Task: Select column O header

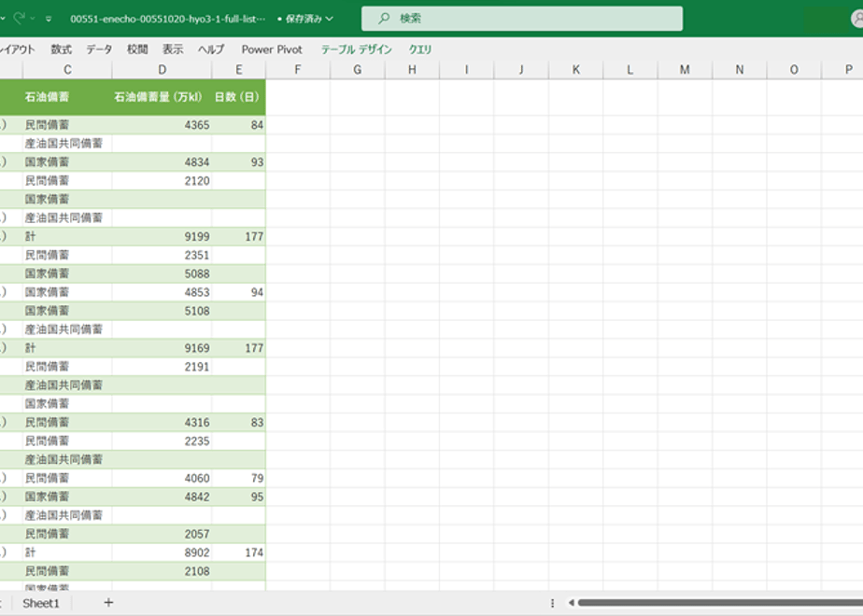Action: coord(794,70)
